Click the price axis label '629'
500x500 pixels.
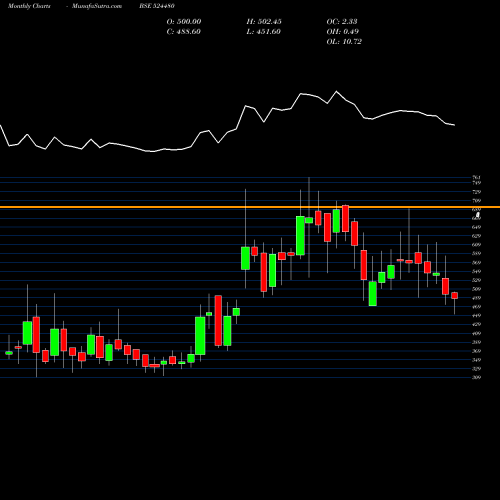tap(477, 236)
